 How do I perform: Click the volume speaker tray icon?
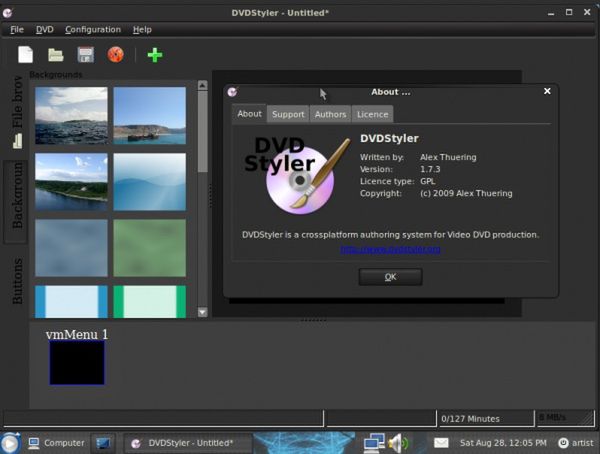point(398,443)
